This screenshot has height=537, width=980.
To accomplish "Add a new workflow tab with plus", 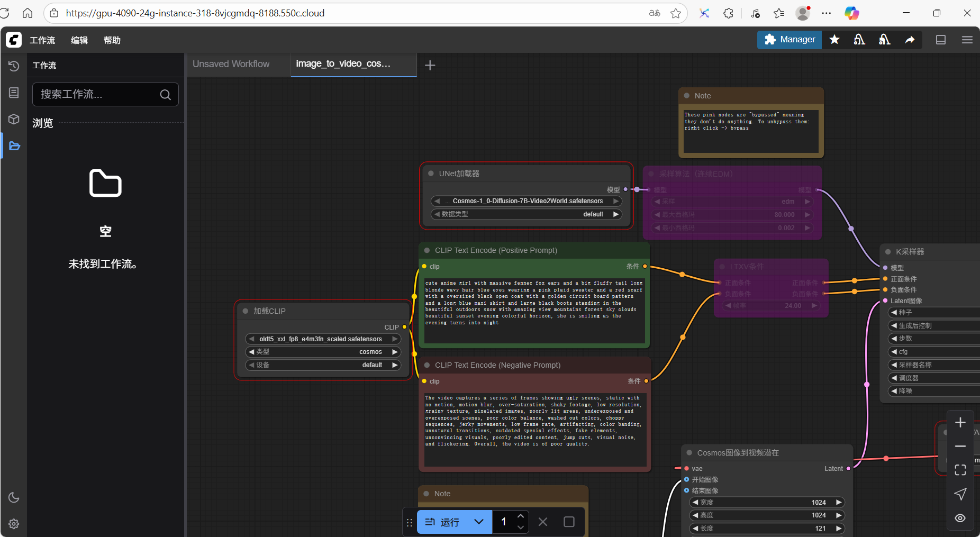I will [430, 65].
